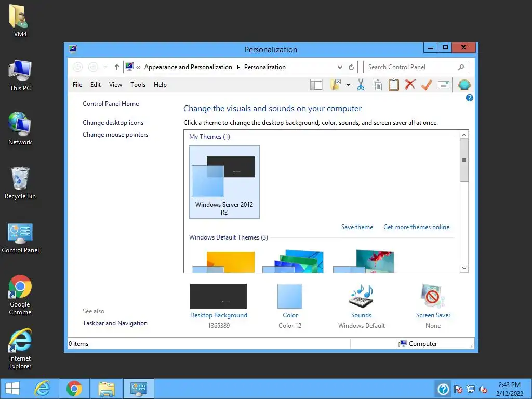Open the Help menu
The image size is (532, 399).
pyautogui.click(x=160, y=85)
